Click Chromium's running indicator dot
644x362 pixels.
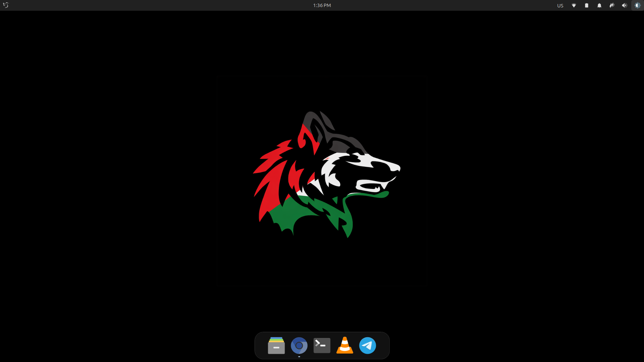click(x=299, y=357)
